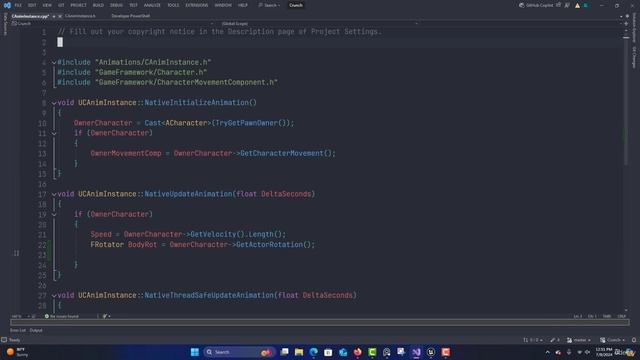640x360 pixels.
Task: Switch to CAnimInstance.h tab
Action: [x=80, y=16]
